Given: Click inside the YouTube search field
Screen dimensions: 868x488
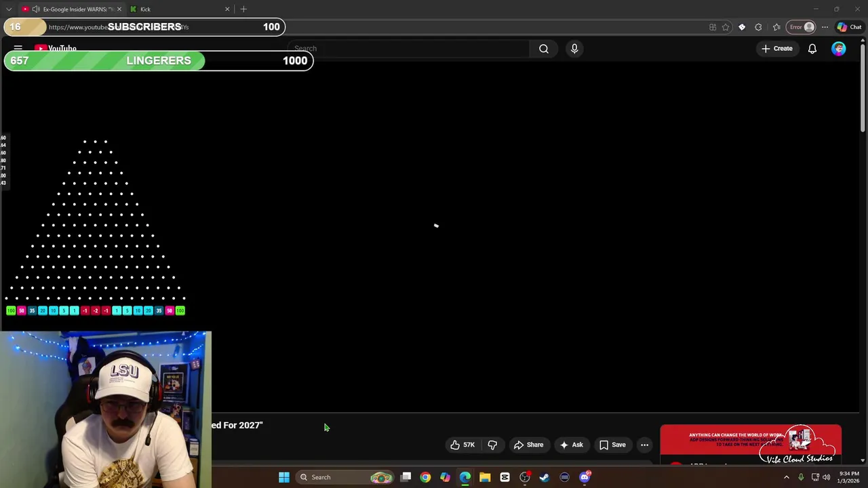Looking at the screenshot, I should click(409, 49).
